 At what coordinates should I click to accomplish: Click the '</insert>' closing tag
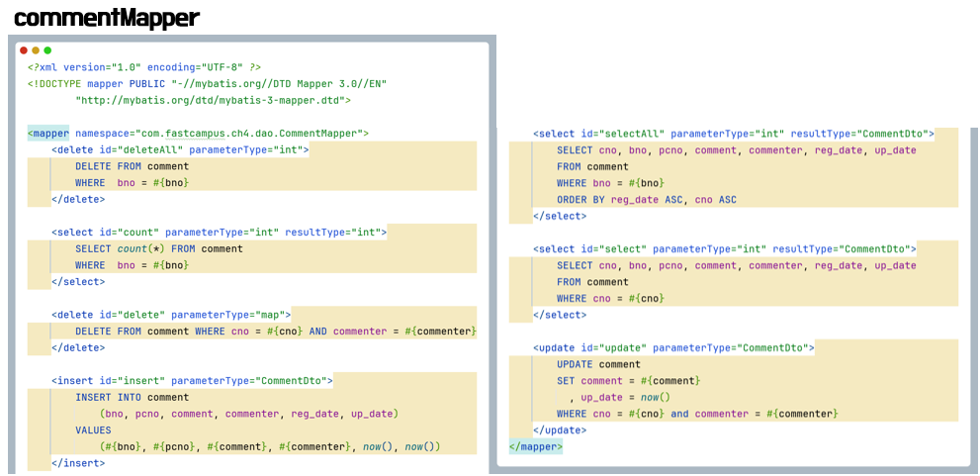78,463
